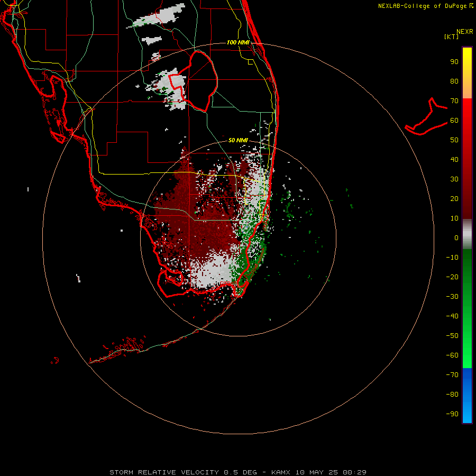Click the 'NEXR' label above the color bar
Screen dimensions: 476x476
point(465,32)
